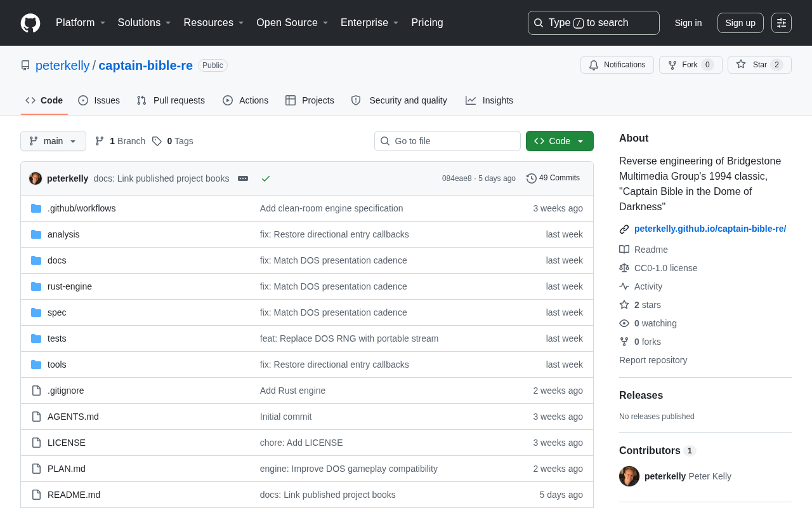Screen dimensions: 812x508
Task: Open the AGENTS.md file
Action: [x=73, y=417]
